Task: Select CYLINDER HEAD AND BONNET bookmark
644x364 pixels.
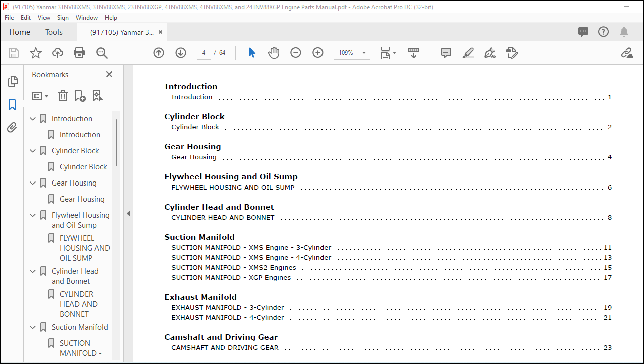Action: pyautogui.click(x=79, y=304)
